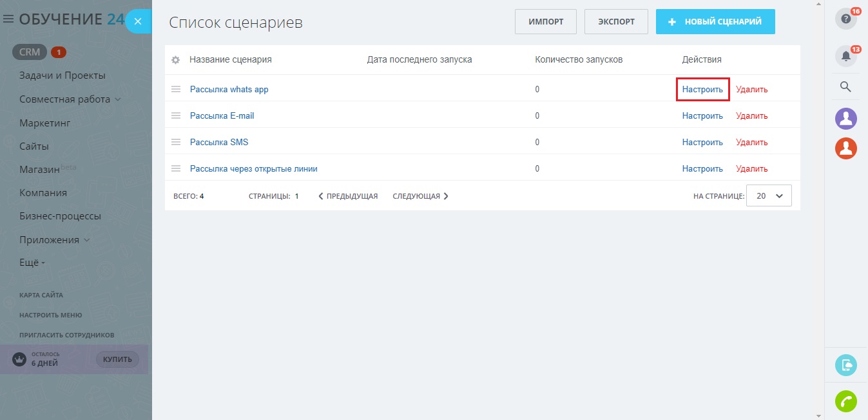Open the Рассылка E-mail scenario link
The height and width of the screenshot is (420, 868).
tap(222, 116)
